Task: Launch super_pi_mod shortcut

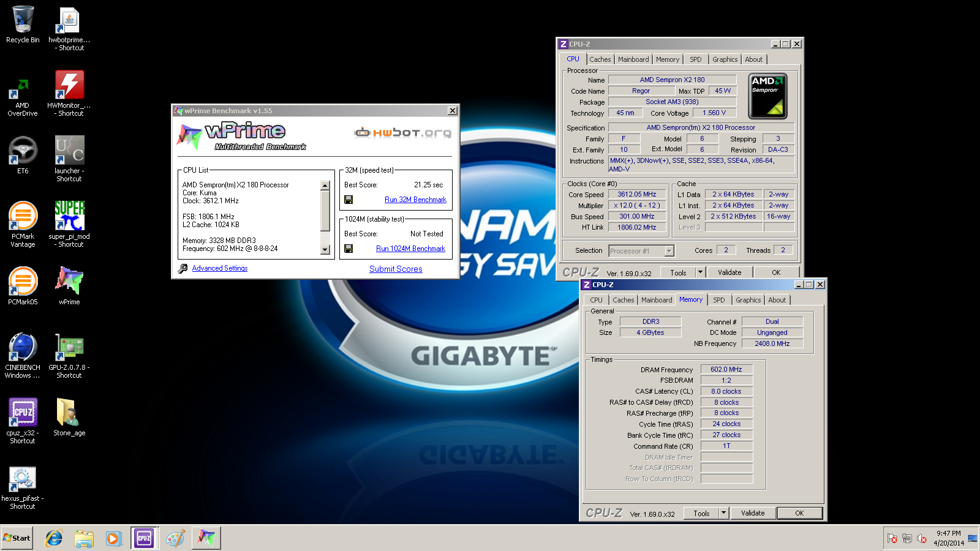Action: 69,225
